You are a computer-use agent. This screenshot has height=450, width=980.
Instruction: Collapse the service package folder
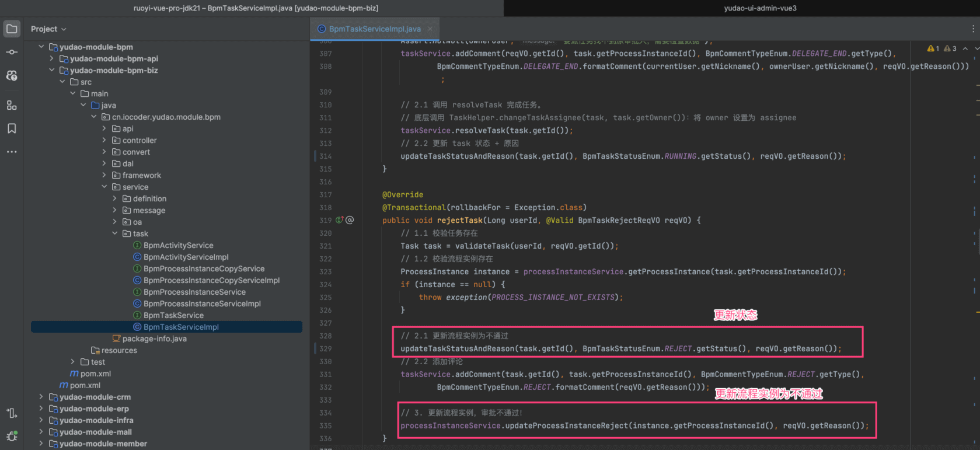[x=104, y=187]
